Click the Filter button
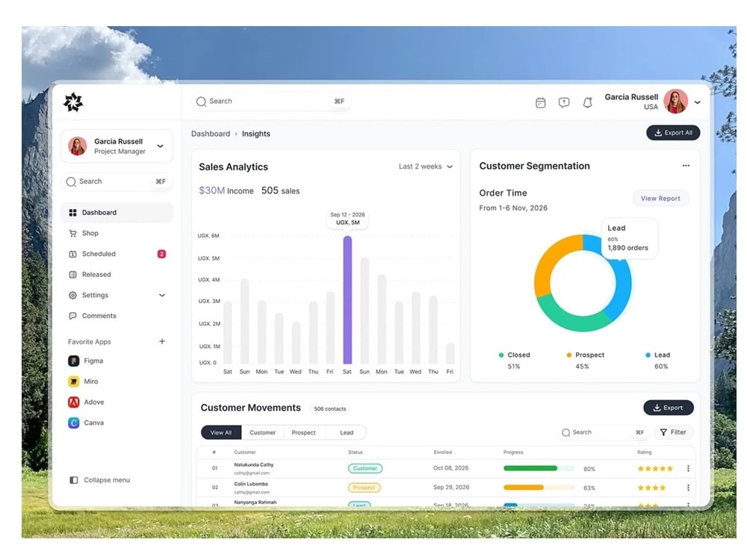Viewport: 747px width, 560px height. (x=673, y=432)
